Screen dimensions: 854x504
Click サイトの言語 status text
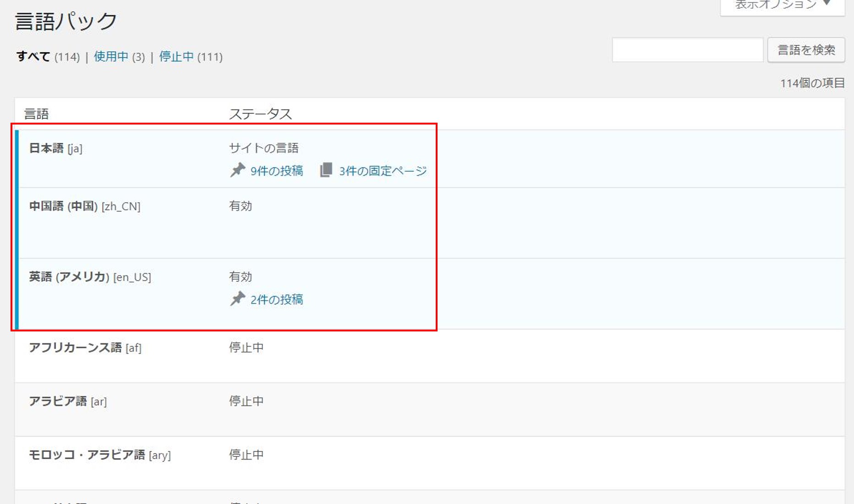click(x=264, y=148)
